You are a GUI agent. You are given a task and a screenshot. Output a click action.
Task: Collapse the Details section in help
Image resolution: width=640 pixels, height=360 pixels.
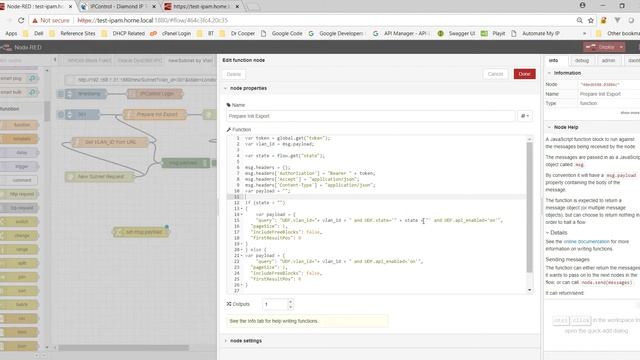point(556,233)
